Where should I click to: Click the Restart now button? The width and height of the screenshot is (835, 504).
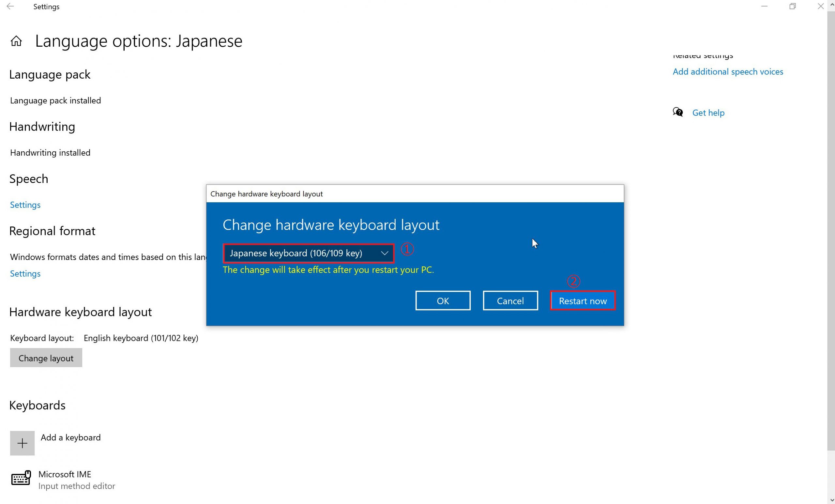(x=583, y=301)
